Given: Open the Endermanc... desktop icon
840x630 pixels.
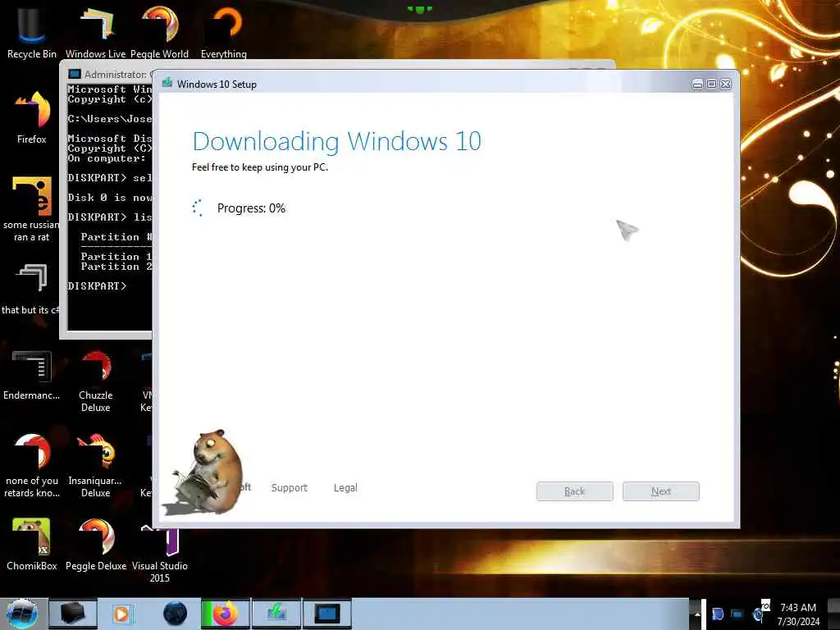Looking at the screenshot, I should [32, 375].
